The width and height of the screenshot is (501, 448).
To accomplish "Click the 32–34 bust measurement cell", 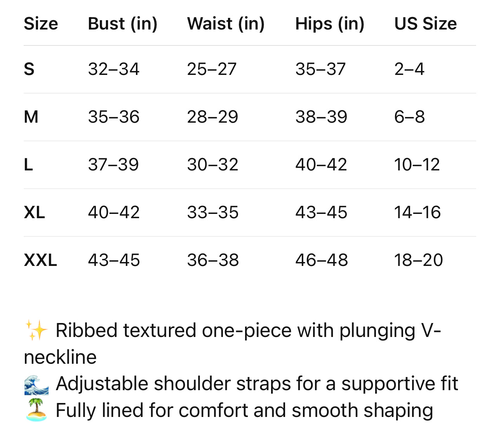I will click(113, 69).
